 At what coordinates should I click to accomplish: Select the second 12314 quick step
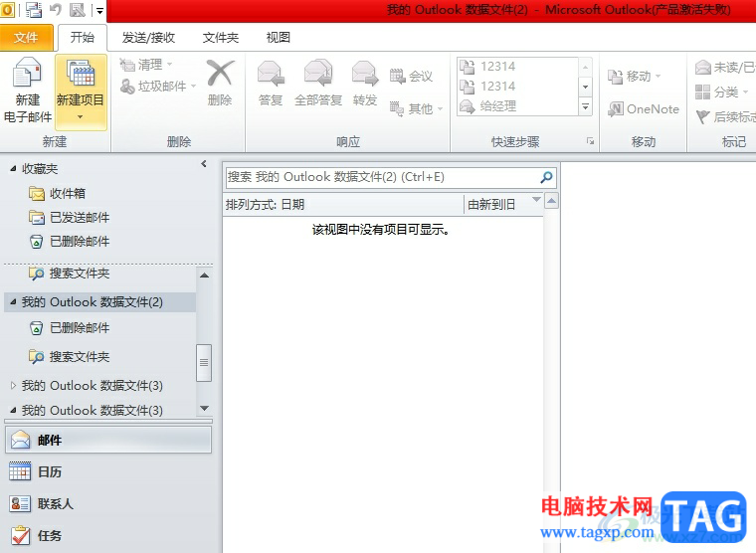pyautogui.click(x=517, y=86)
